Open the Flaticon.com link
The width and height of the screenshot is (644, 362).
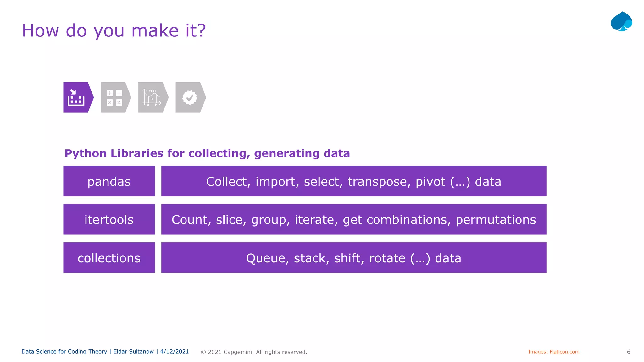click(x=564, y=352)
